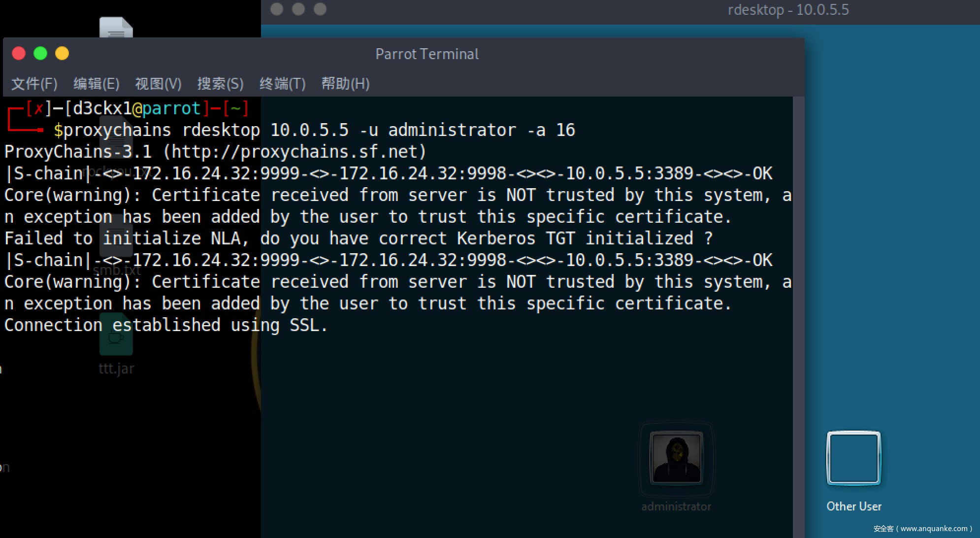Open the 搜索(S) menu

click(x=220, y=84)
